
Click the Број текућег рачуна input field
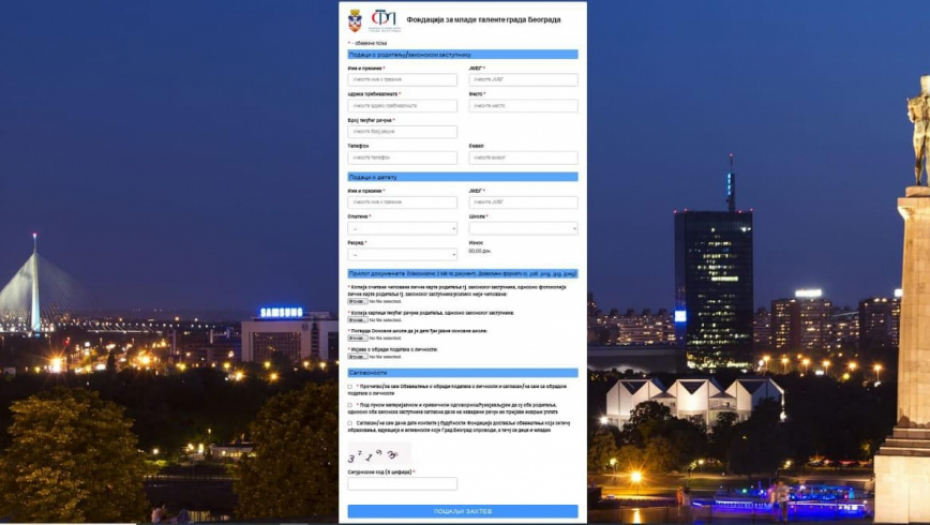click(402, 132)
